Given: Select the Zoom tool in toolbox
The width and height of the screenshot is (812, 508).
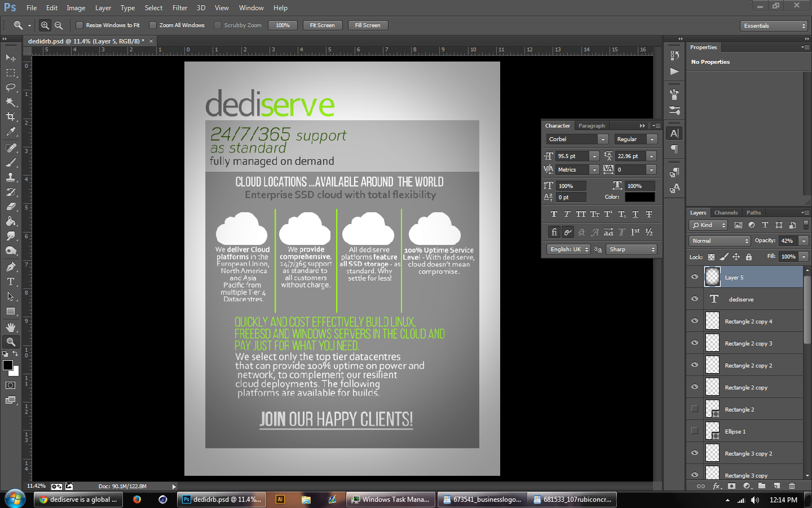Looking at the screenshot, I should (11, 342).
